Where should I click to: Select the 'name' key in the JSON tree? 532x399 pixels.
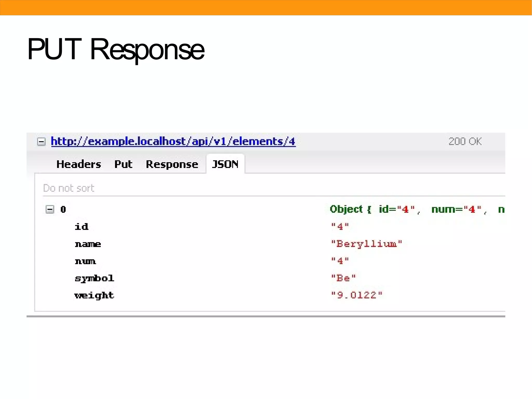[88, 244]
